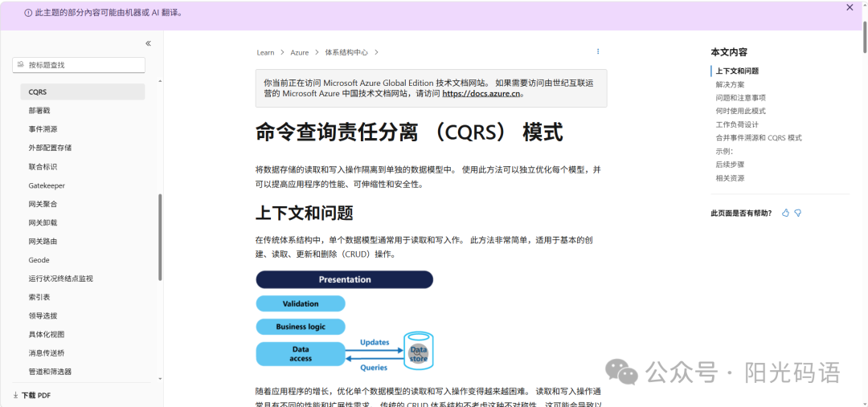Open 网关卸载 sidebar entry
Screen dimensions: 868x407
pyautogui.click(x=43, y=223)
